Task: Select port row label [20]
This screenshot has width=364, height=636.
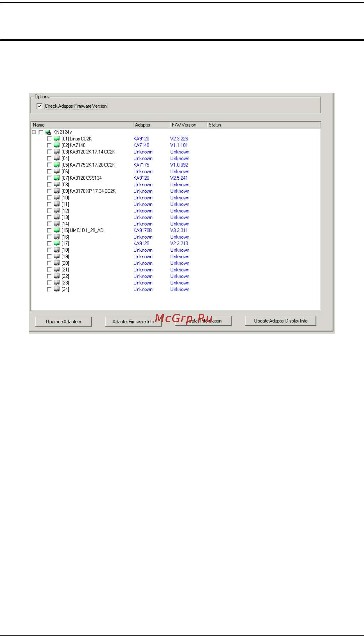Action: pos(65,263)
